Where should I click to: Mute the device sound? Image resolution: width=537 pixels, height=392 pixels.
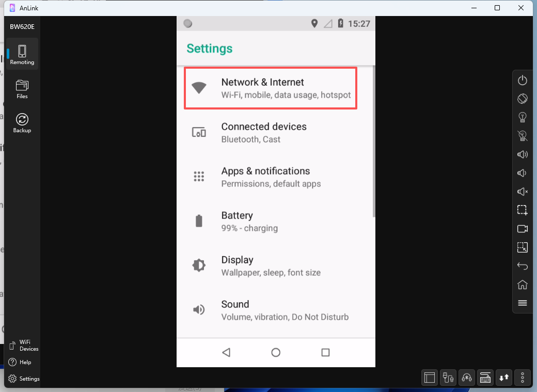coord(522,192)
